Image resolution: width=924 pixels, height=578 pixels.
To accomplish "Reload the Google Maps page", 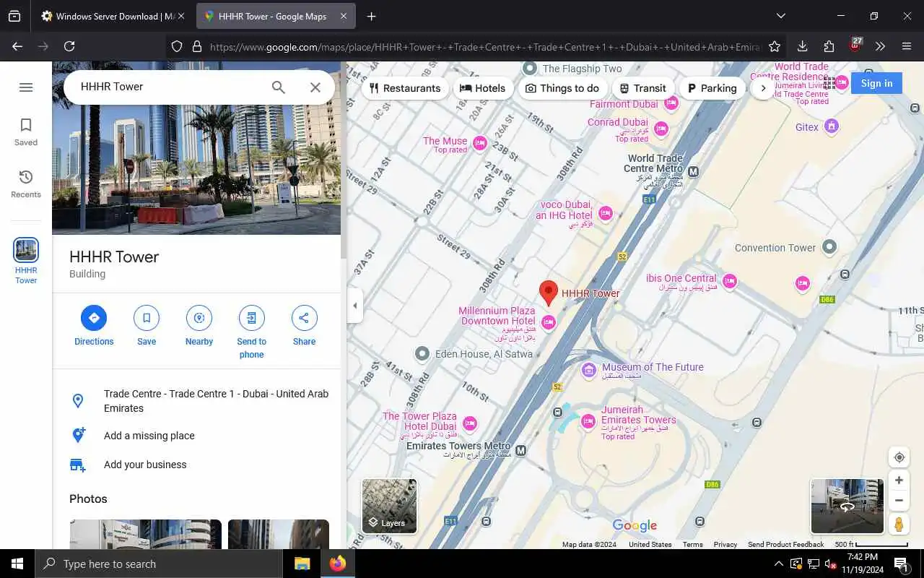I will coord(69,46).
